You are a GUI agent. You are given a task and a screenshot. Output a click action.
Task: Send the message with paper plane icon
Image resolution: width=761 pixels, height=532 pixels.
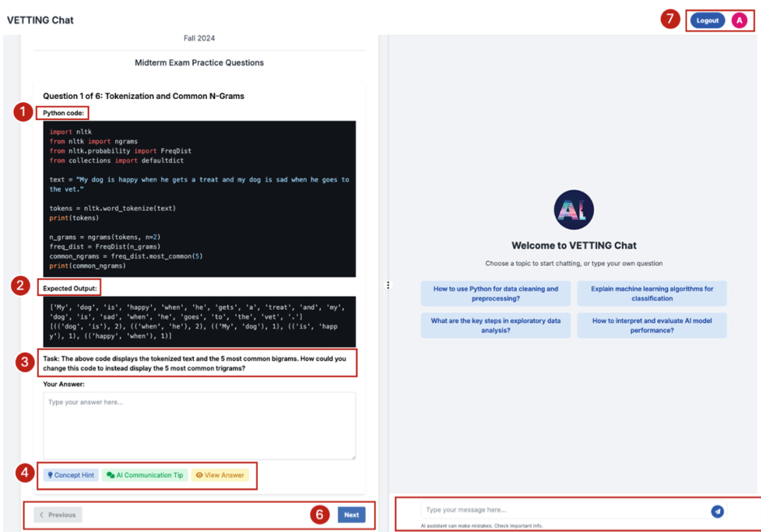pos(717,511)
